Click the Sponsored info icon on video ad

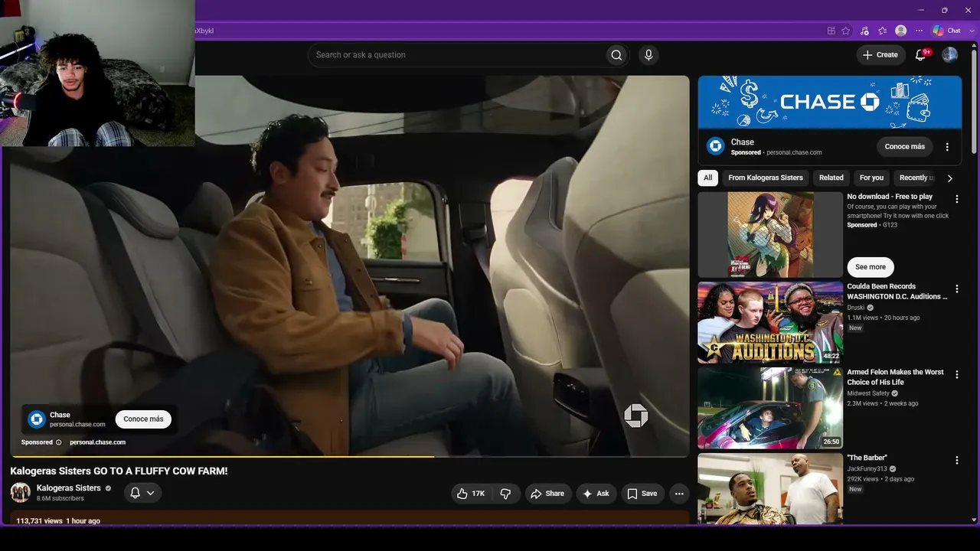58,442
